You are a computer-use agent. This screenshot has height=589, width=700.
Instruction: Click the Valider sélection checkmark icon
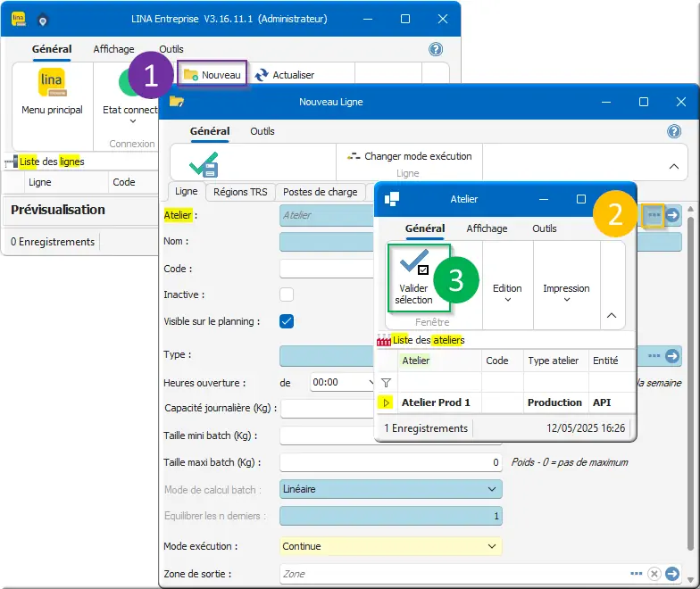tap(415, 261)
